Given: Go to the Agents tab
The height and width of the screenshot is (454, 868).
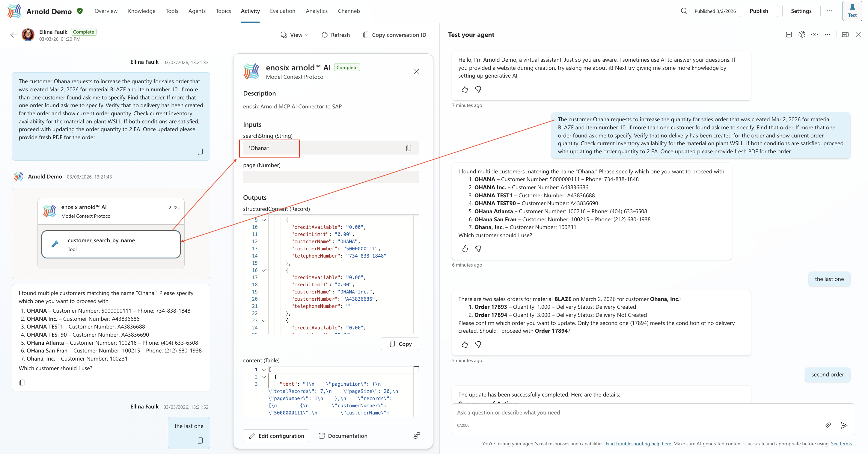Looking at the screenshot, I should click(197, 11).
